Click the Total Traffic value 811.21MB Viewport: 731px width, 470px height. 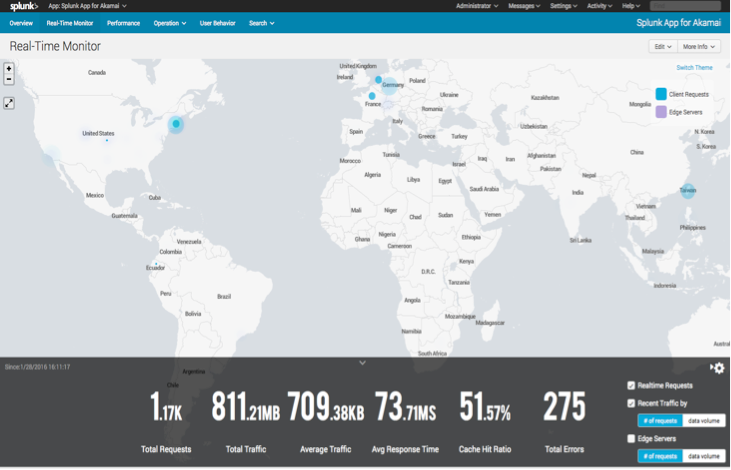click(x=246, y=407)
